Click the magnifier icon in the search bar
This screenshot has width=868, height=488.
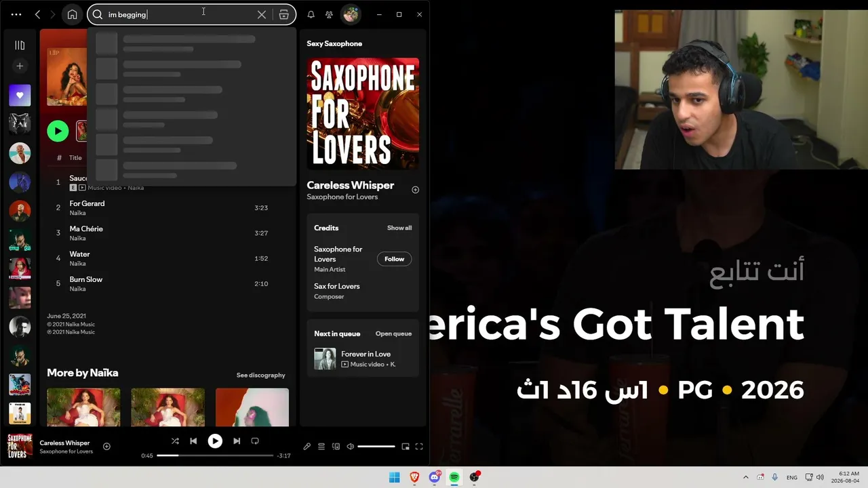[x=98, y=14]
